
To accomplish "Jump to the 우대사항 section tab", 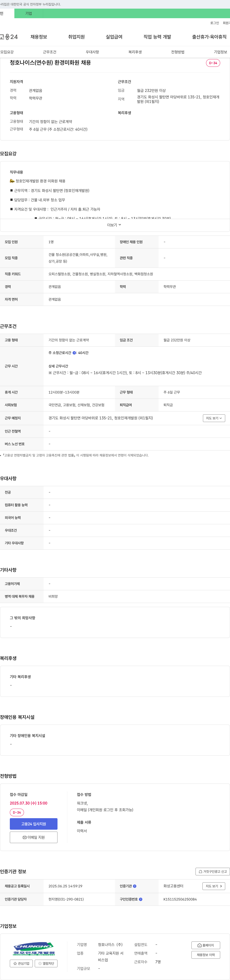I will 92,52.
